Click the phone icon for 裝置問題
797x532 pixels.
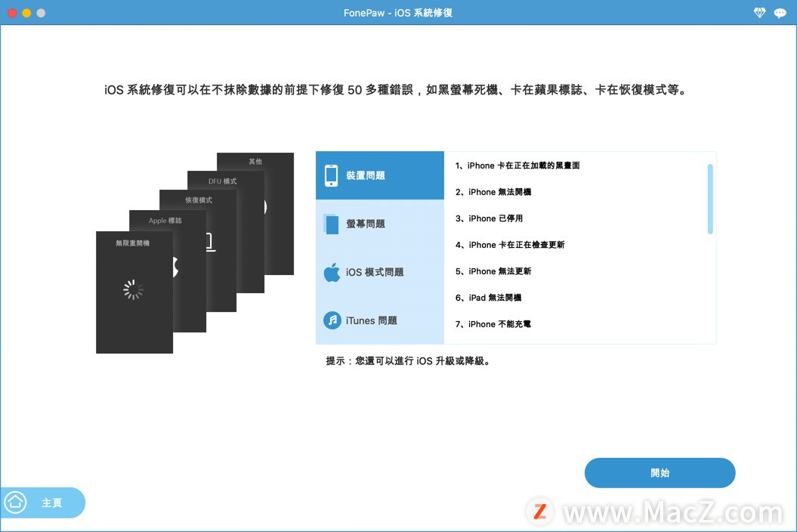tap(332, 175)
